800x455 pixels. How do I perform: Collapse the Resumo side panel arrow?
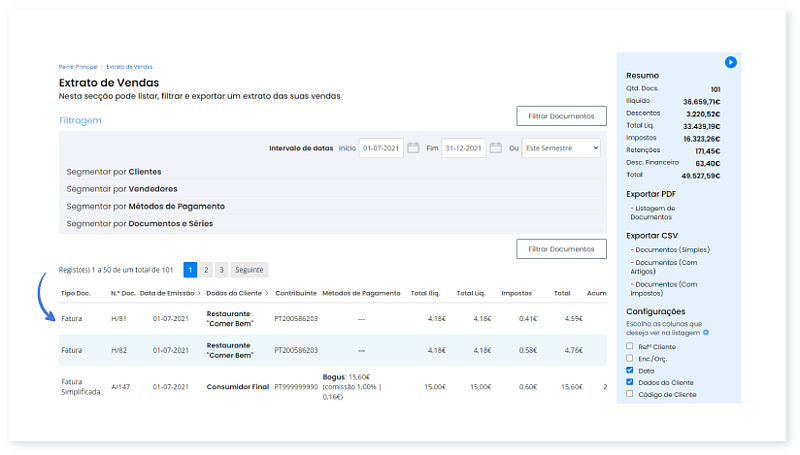pyautogui.click(x=731, y=62)
